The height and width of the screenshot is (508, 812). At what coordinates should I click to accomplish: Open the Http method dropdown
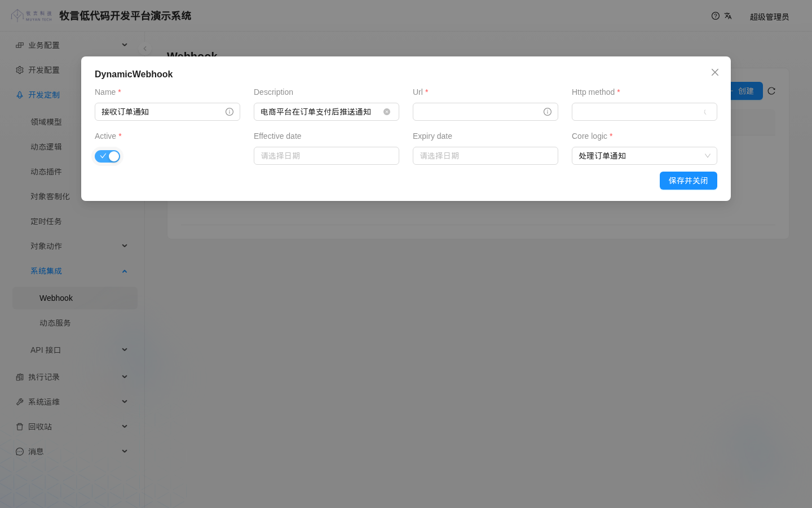(x=645, y=112)
